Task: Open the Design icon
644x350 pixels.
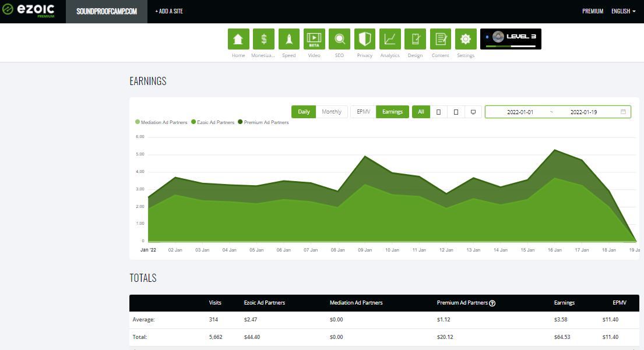Action: [x=415, y=39]
